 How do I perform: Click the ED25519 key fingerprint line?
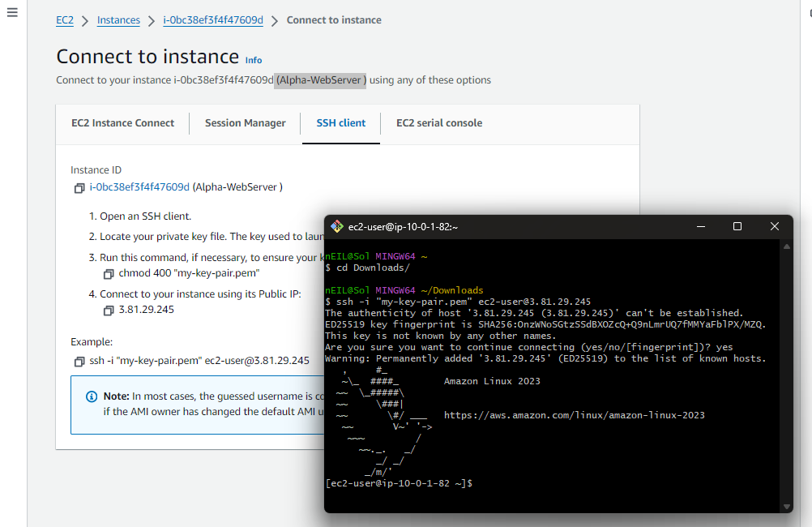pyautogui.click(x=545, y=324)
